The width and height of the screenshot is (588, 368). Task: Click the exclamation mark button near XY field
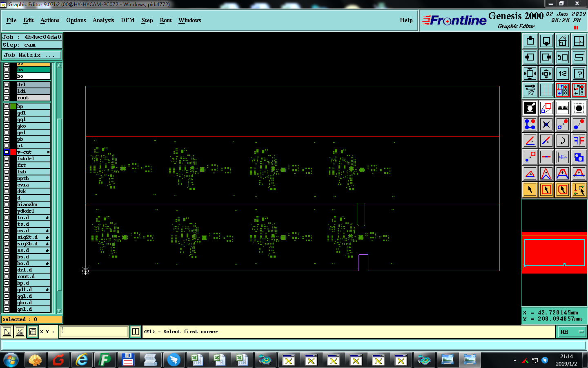136,332
